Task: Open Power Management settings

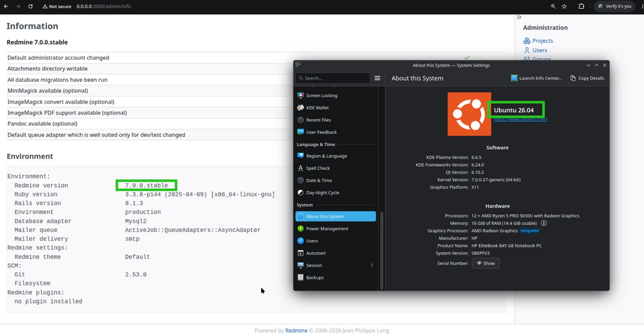Action: point(335,229)
